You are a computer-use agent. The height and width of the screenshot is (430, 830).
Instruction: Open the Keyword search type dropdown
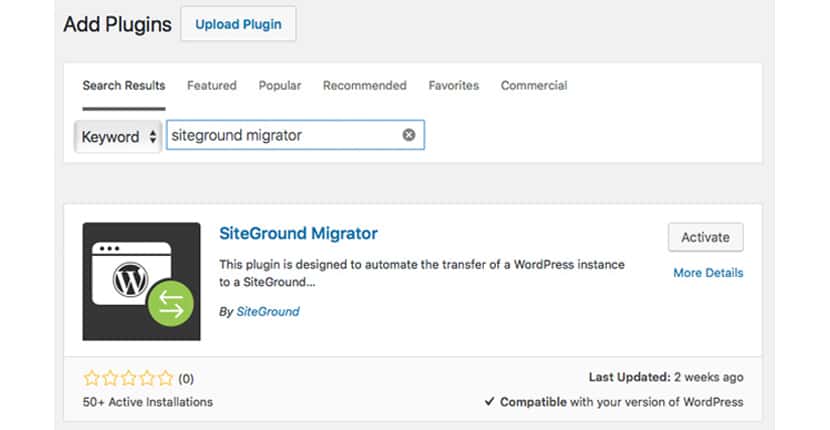(x=118, y=137)
